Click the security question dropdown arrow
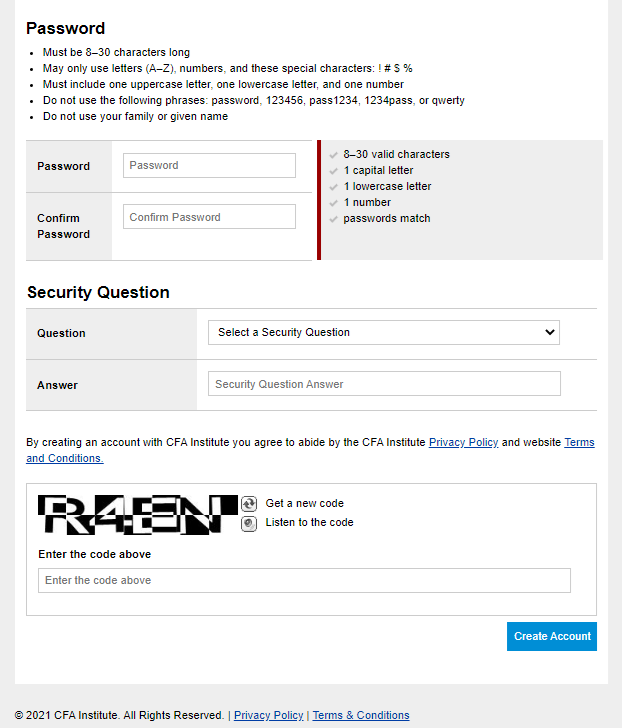 coord(550,332)
